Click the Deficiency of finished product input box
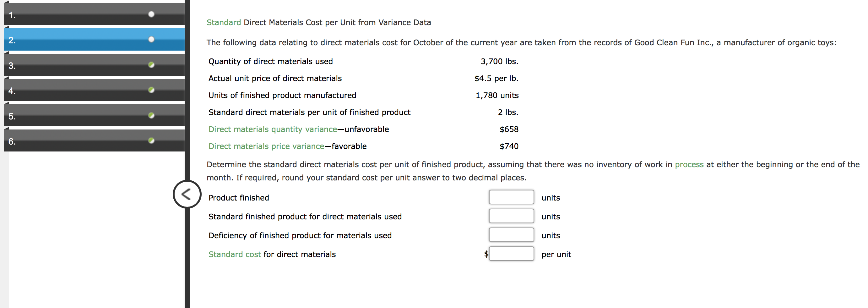The image size is (868, 308). (511, 235)
